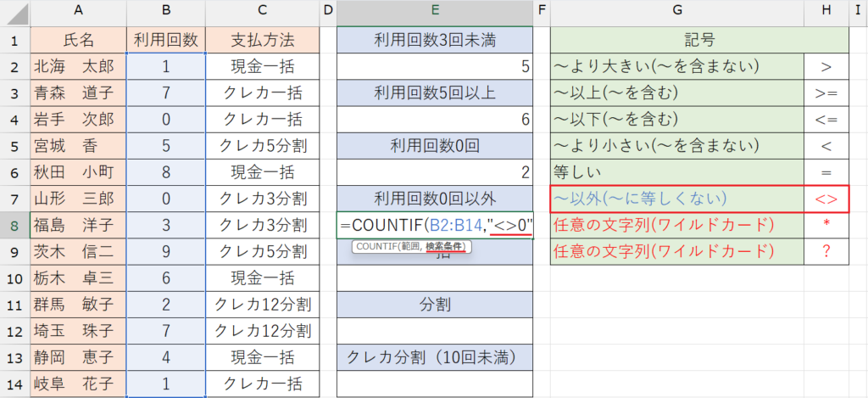868x398 pixels.
Task: Click the 等しい cell
Action: pyautogui.click(x=677, y=173)
